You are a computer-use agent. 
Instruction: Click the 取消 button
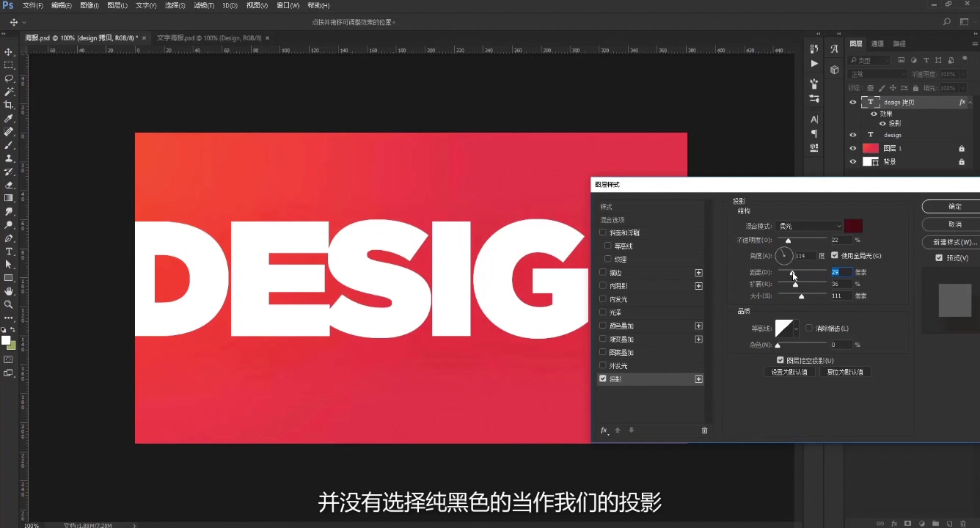click(954, 224)
